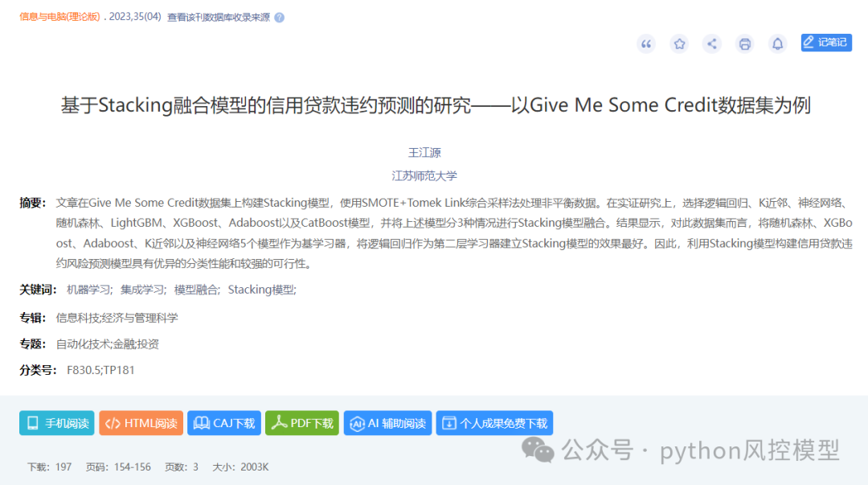Print the page via printer icon
Screen dimensions: 868x485
click(x=744, y=43)
